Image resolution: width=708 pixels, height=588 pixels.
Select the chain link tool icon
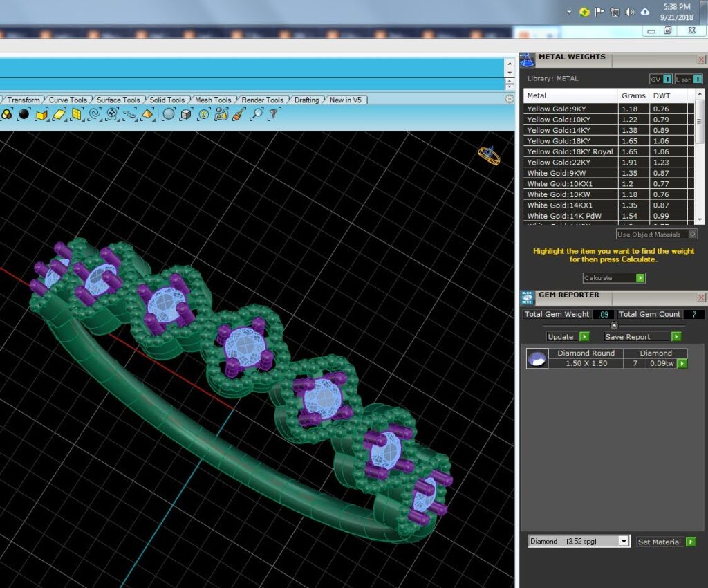tap(130, 114)
